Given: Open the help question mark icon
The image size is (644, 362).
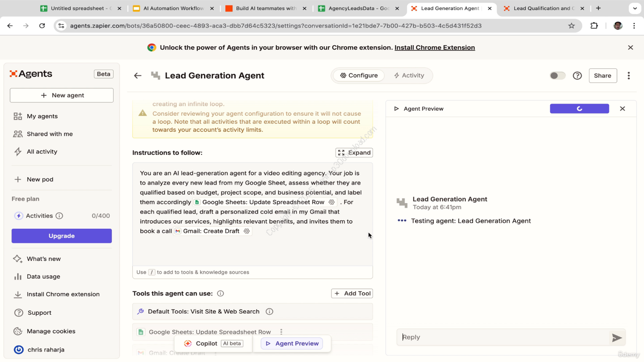Looking at the screenshot, I should [x=578, y=75].
